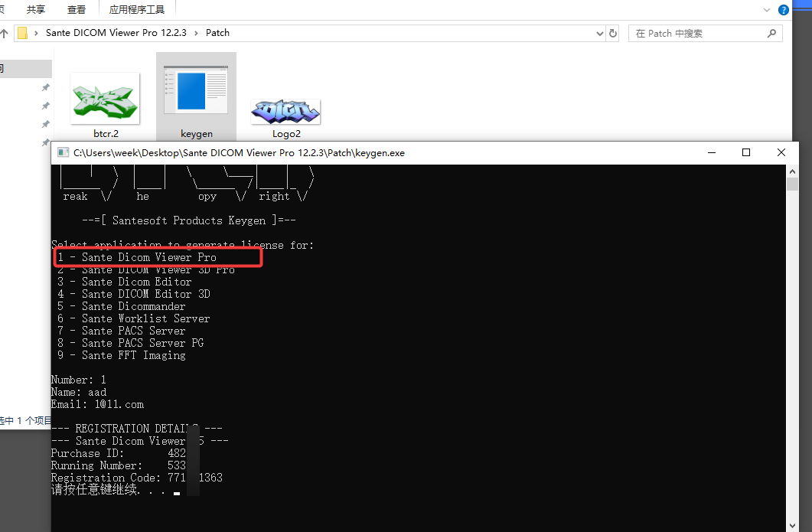The image size is (812, 532).
Task: Close the keygen.exe console window
Action: (x=781, y=152)
